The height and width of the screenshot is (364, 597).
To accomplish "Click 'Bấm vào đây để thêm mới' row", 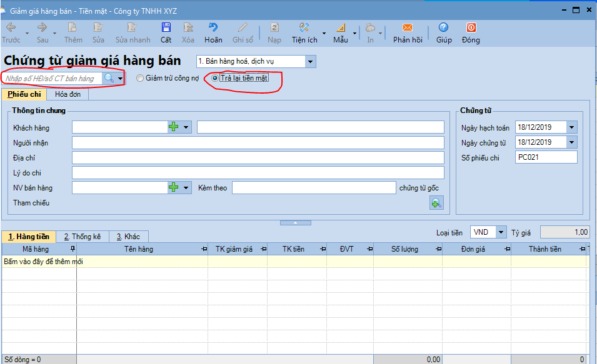I will click(x=296, y=262).
